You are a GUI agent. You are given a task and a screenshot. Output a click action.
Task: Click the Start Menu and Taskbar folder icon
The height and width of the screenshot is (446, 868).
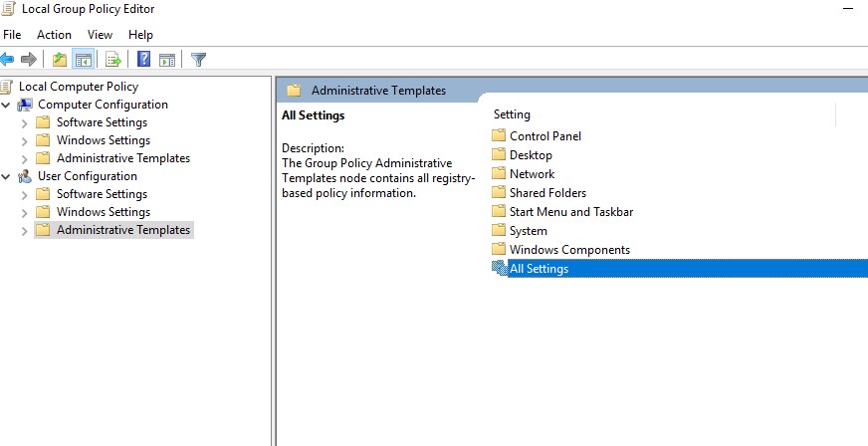[x=499, y=211]
